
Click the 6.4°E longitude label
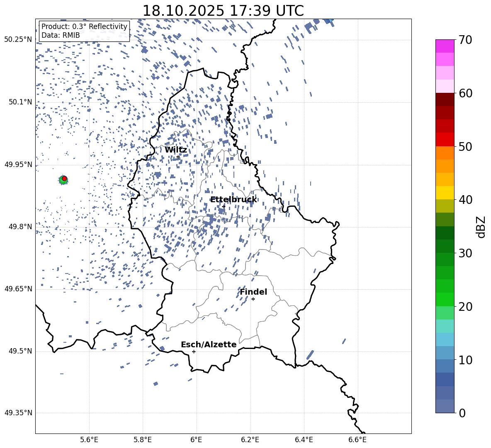(x=304, y=440)
